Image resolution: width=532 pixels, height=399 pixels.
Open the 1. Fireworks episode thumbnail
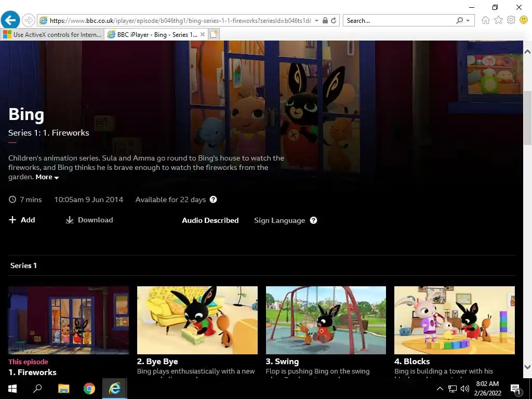69,320
